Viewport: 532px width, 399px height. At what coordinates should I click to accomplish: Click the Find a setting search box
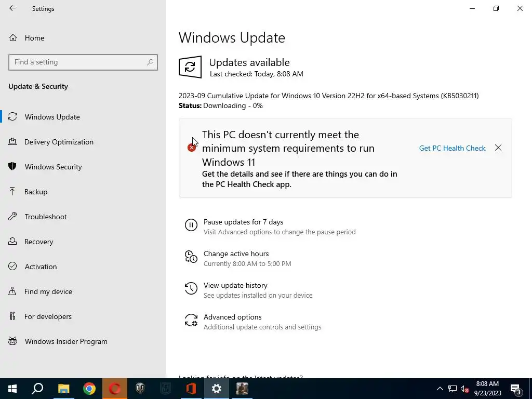point(83,62)
